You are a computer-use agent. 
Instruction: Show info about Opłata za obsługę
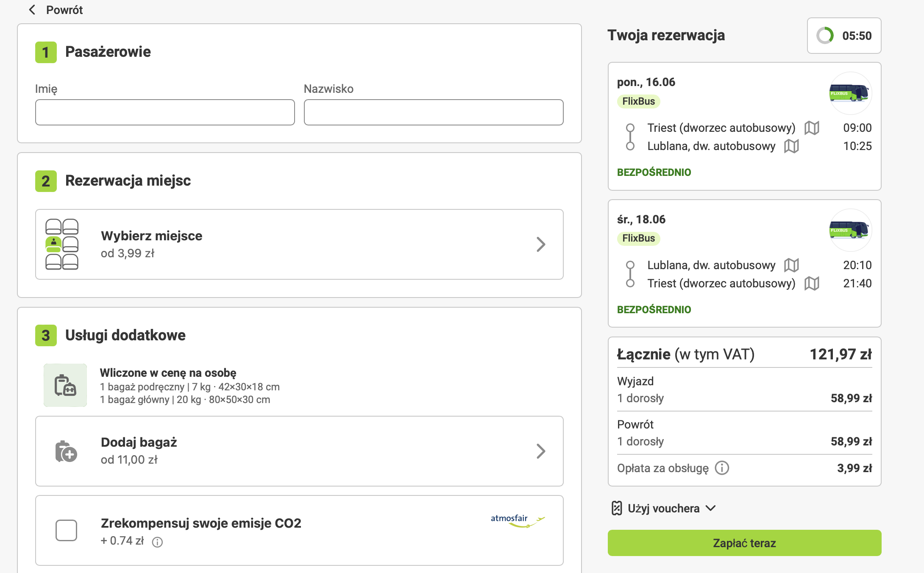pos(722,468)
